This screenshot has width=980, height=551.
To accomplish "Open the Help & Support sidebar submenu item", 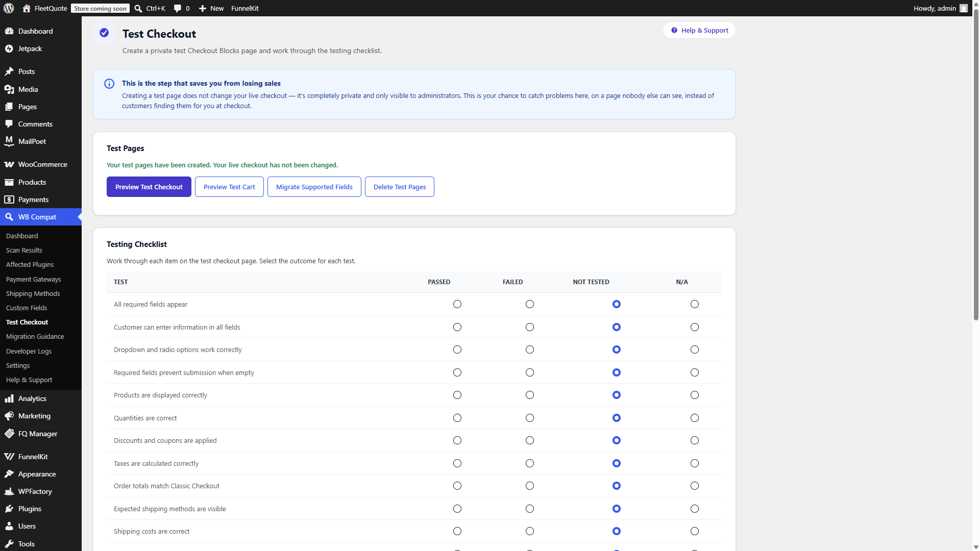I will (29, 380).
